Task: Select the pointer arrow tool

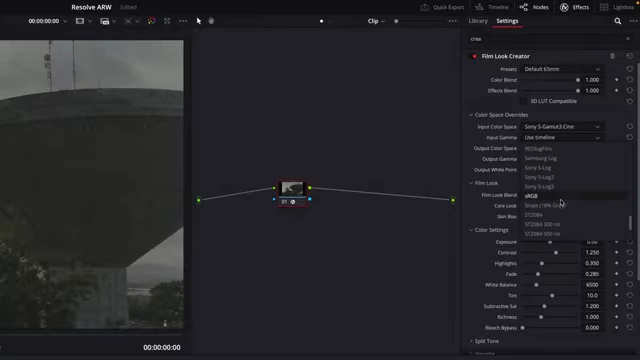Action: (x=199, y=21)
